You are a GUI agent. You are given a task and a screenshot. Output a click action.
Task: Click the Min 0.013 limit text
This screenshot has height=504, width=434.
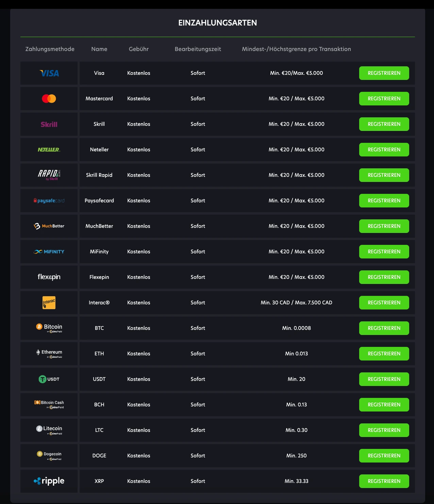(x=297, y=354)
